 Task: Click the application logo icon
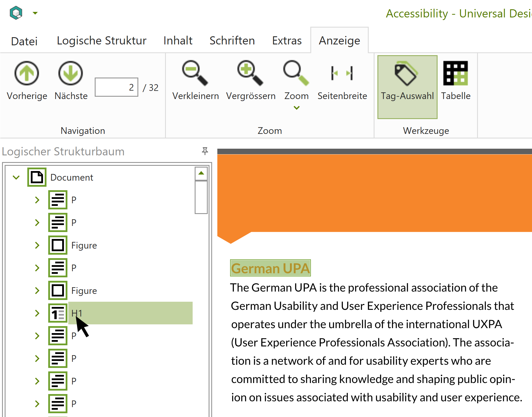pyautogui.click(x=16, y=13)
